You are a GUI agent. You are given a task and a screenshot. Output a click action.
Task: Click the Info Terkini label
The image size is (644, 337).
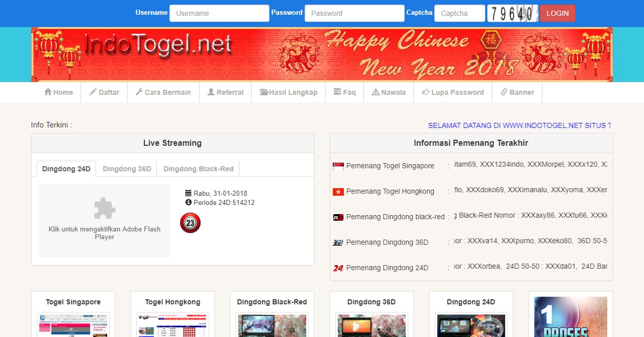pyautogui.click(x=52, y=125)
